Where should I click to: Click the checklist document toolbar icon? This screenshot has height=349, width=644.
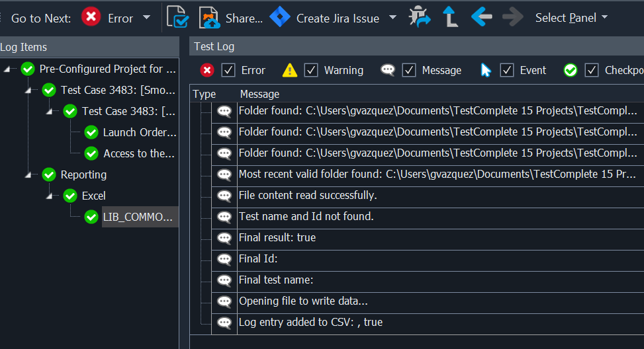pyautogui.click(x=177, y=18)
